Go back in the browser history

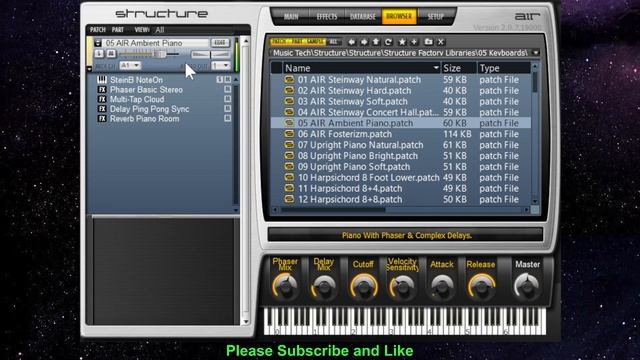click(x=351, y=42)
